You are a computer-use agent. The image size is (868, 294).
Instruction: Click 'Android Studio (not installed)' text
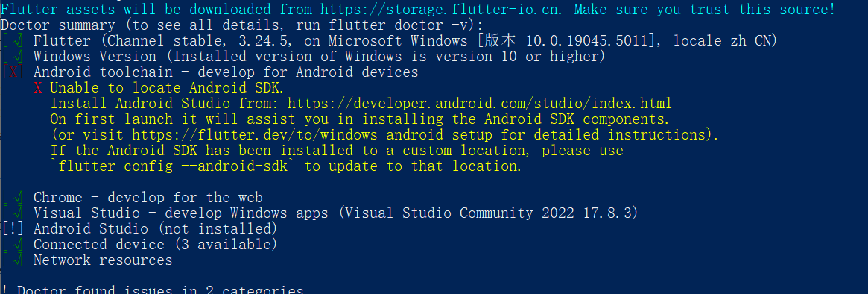coord(156,228)
